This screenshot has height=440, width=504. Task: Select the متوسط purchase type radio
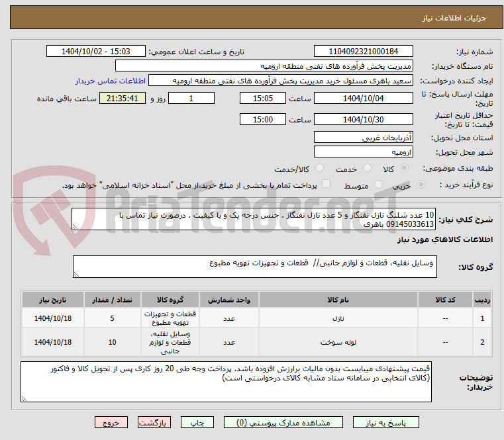point(378,185)
